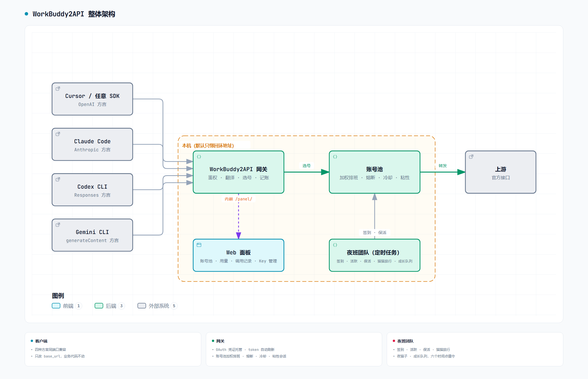The height and width of the screenshot is (379, 588).
Task: Click the 夜班团队 card heading at the bottom
Action: 405,341
